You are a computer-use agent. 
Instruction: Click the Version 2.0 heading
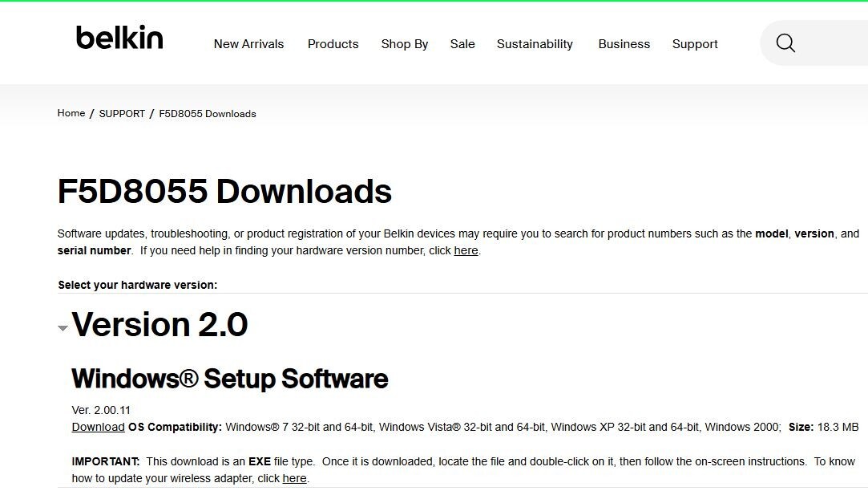pos(160,324)
